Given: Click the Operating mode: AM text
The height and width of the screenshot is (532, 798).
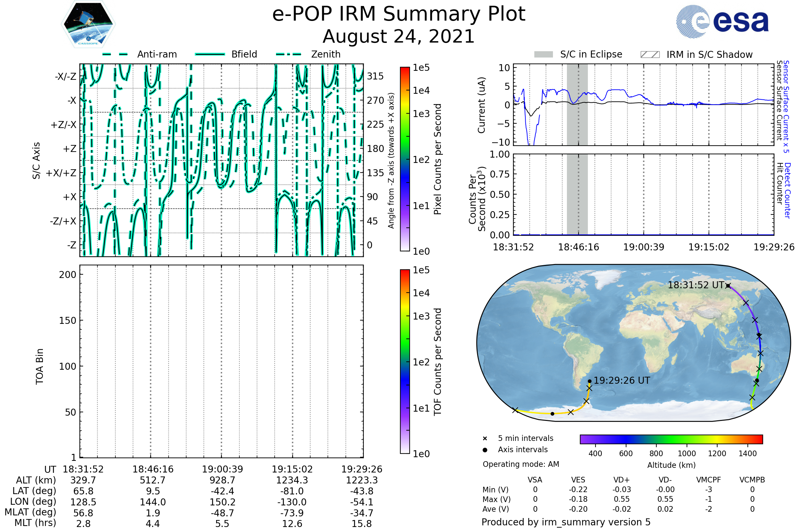Looking at the screenshot, I should [x=521, y=464].
